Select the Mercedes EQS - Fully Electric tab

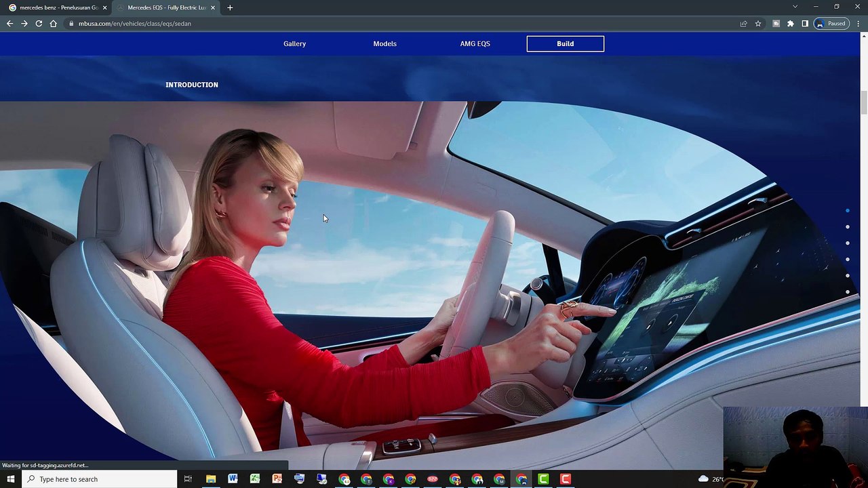coord(166,7)
